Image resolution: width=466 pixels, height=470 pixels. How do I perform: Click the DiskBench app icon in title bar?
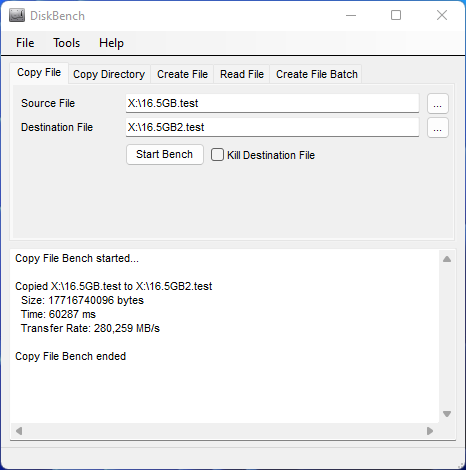[x=17, y=15]
